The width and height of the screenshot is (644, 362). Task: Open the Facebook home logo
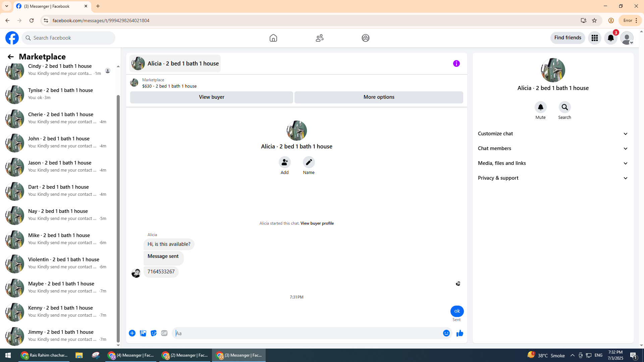12,38
